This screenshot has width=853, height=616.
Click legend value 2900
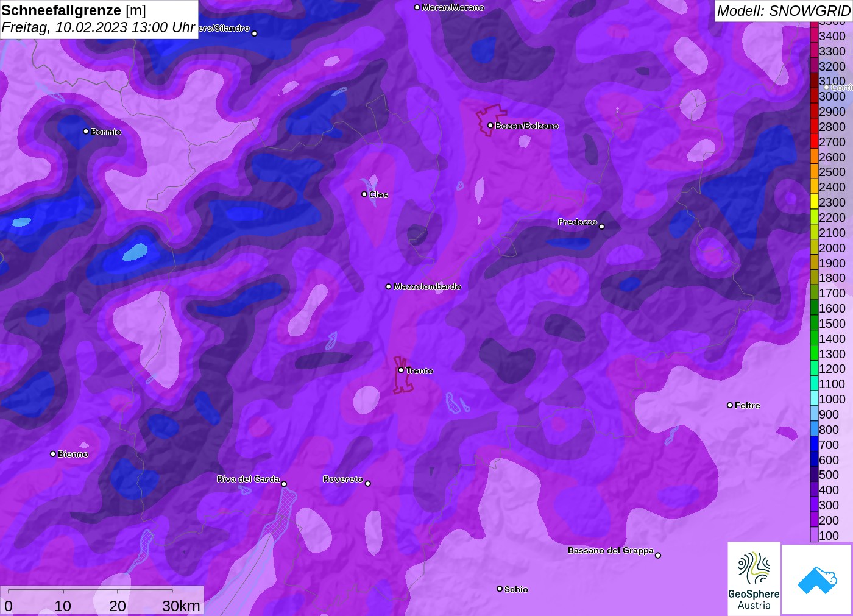[832, 112]
